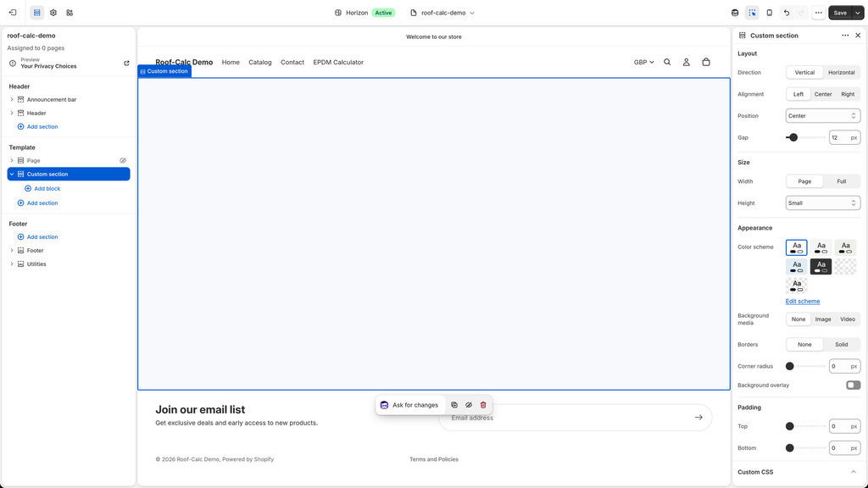Set width to Page
The width and height of the screenshot is (868, 488).
804,181
